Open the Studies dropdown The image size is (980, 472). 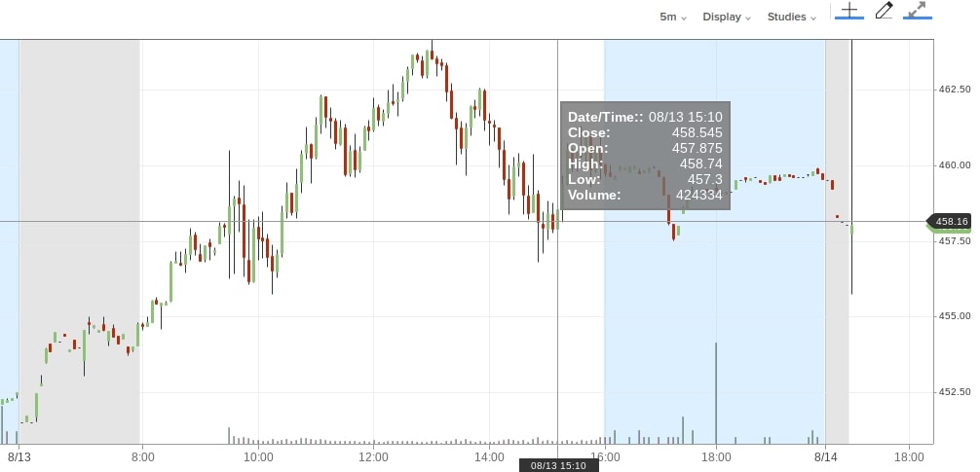click(791, 18)
